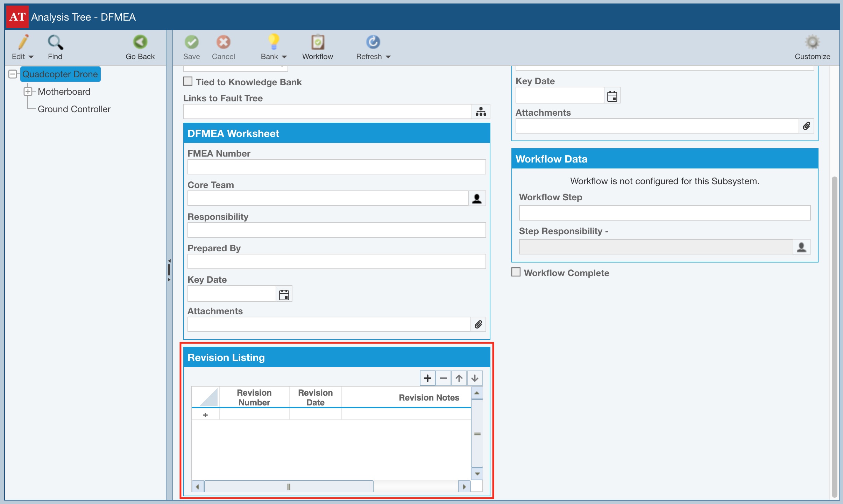Expand the Motherboard tree node
The height and width of the screenshot is (504, 843).
coord(28,92)
